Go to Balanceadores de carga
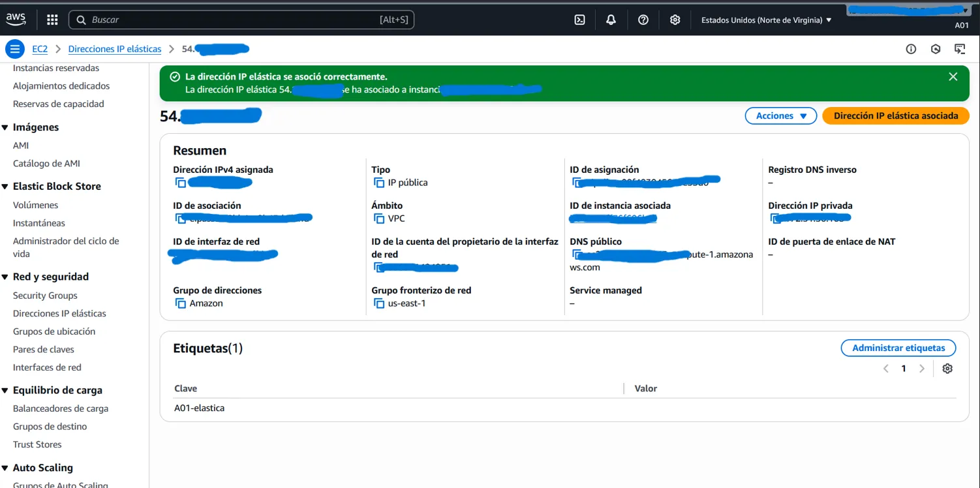The width and height of the screenshot is (980, 488). pos(61,408)
